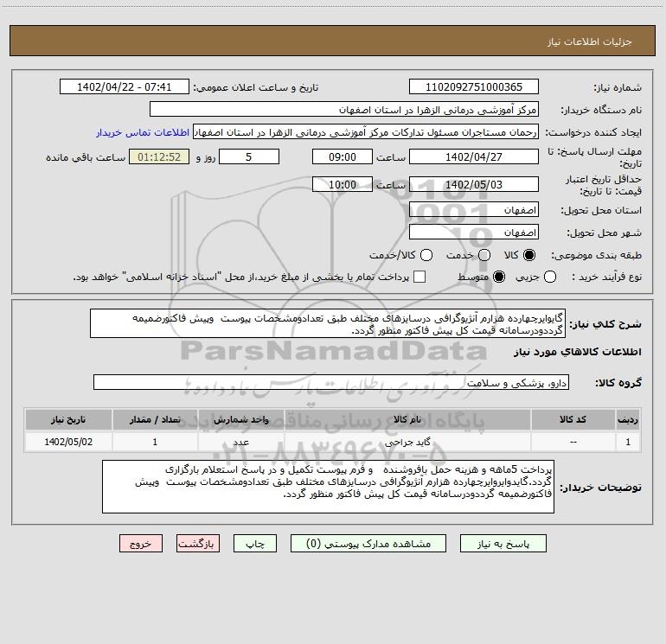Image resolution: width=666 pixels, height=644 pixels.
Task: Click تاریخ نیاز column header
Action: 68,419
